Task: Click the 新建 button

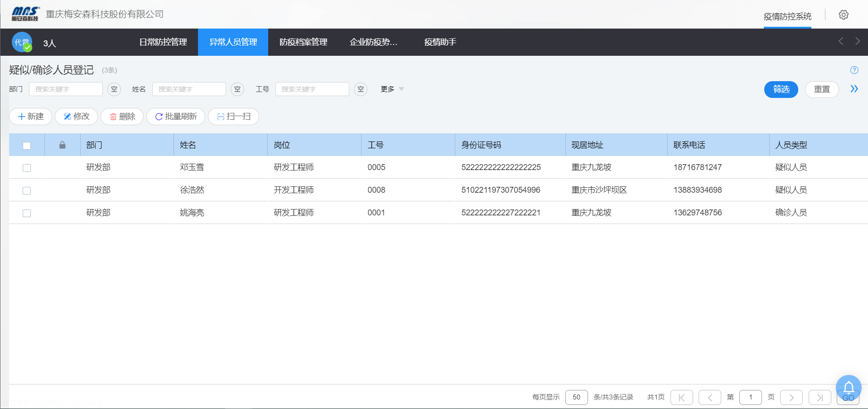Action: point(31,117)
